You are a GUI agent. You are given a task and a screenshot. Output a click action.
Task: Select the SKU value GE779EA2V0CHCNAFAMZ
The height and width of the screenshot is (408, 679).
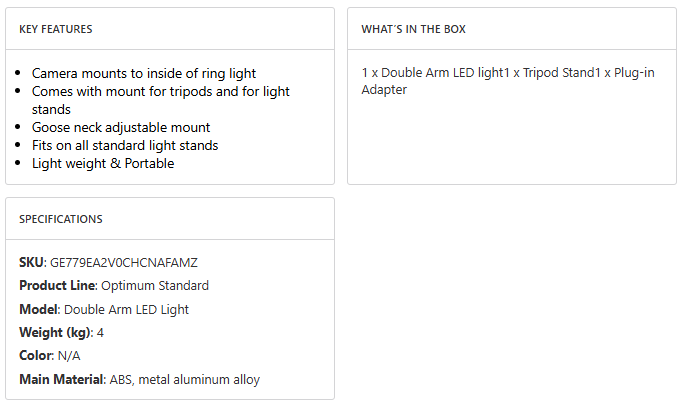pyautogui.click(x=124, y=262)
